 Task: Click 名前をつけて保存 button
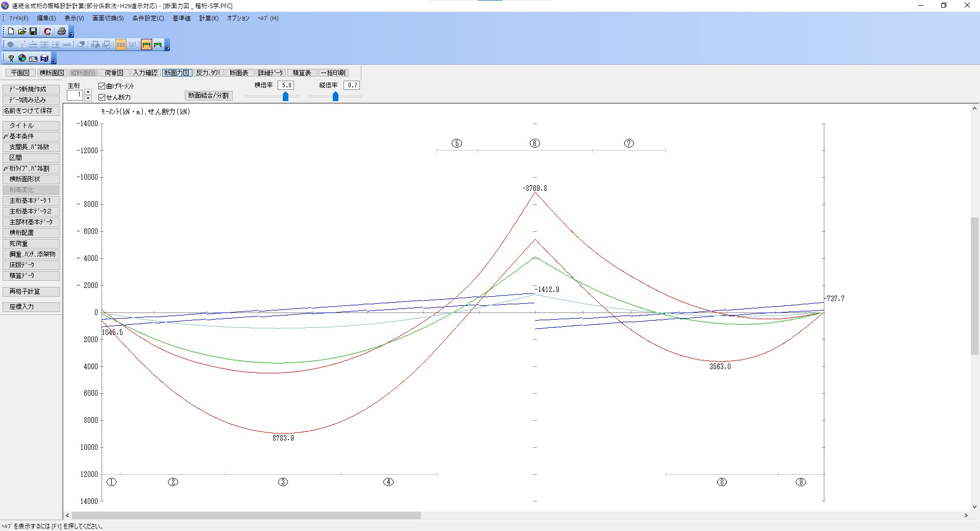[x=31, y=111]
